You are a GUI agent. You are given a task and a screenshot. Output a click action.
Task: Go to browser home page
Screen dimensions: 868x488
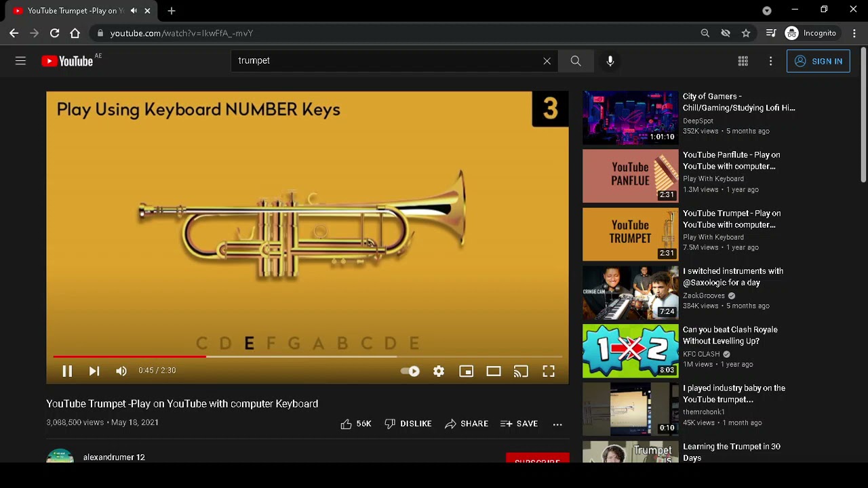75,33
